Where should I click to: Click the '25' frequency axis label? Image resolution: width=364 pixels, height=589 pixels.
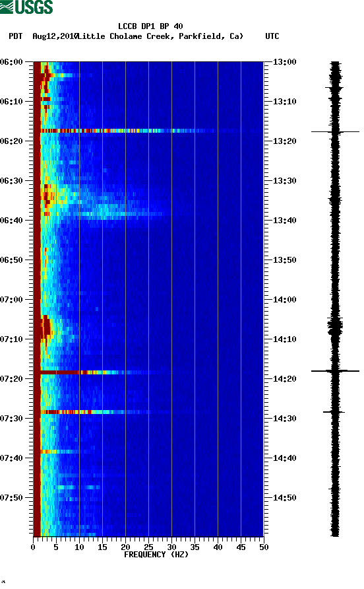pyautogui.click(x=148, y=547)
